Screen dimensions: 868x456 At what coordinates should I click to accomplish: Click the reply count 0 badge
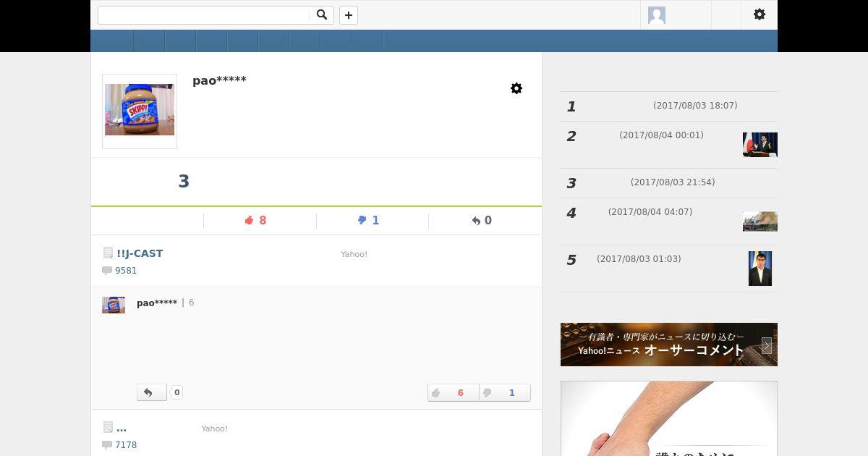176,392
